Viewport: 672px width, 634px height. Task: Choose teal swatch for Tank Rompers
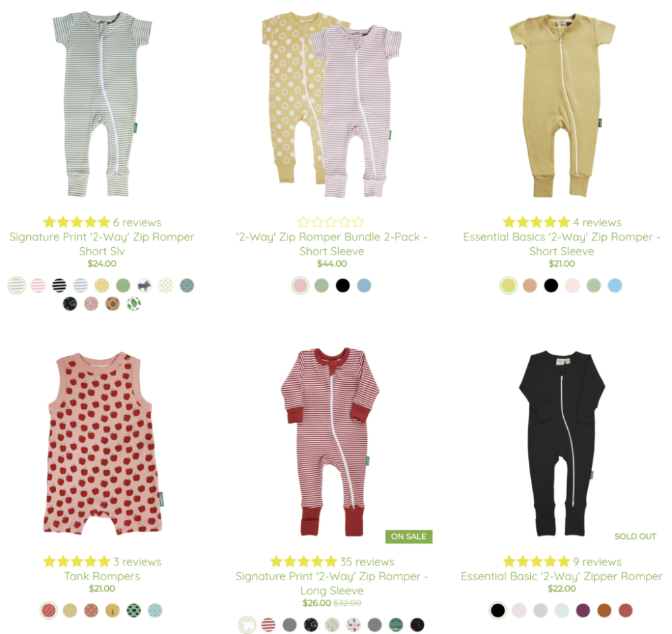click(155, 610)
